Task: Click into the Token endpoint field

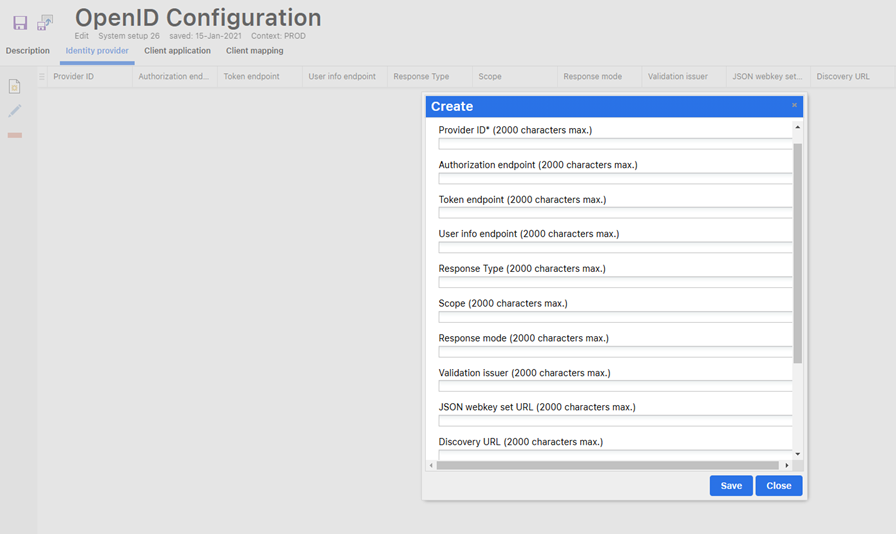Action: click(615, 213)
